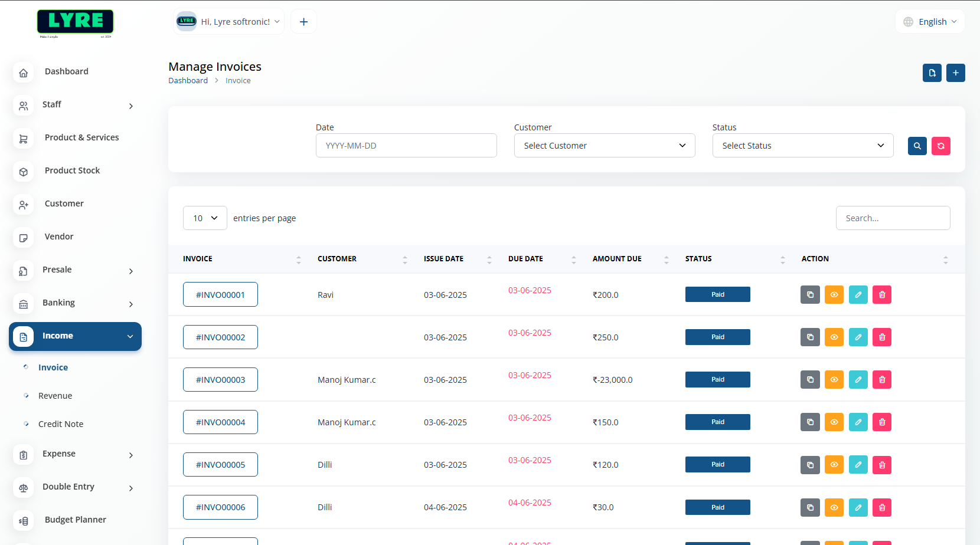Open the Select Status dropdown

802,146
